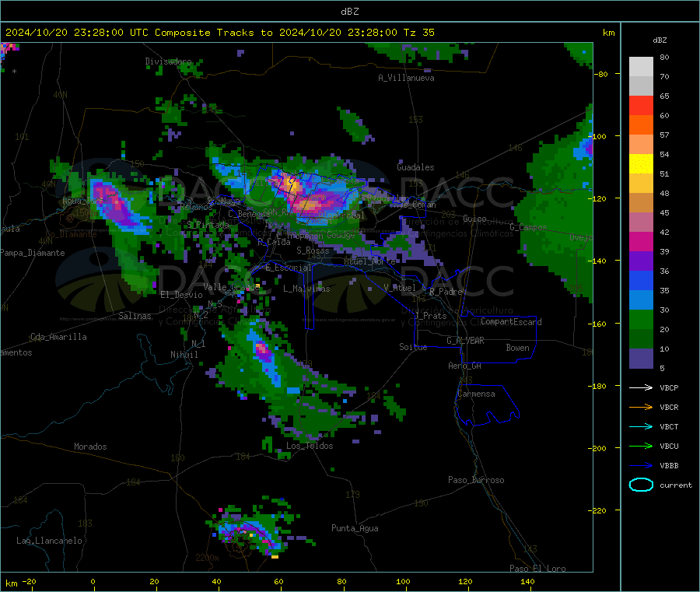Select the bright green 30 dBZ swatch
The height and width of the screenshot is (592, 700).
pos(641,319)
